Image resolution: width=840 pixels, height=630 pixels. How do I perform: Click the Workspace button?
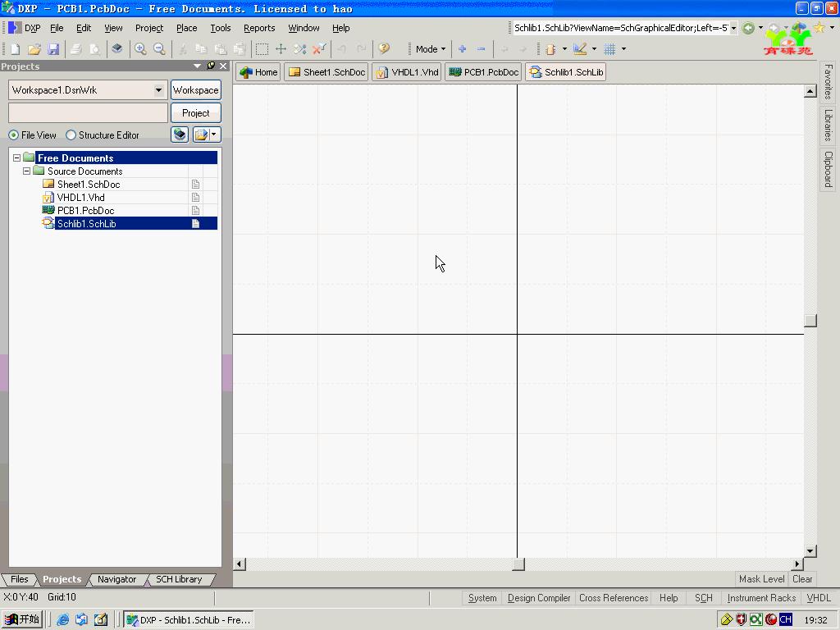click(195, 90)
